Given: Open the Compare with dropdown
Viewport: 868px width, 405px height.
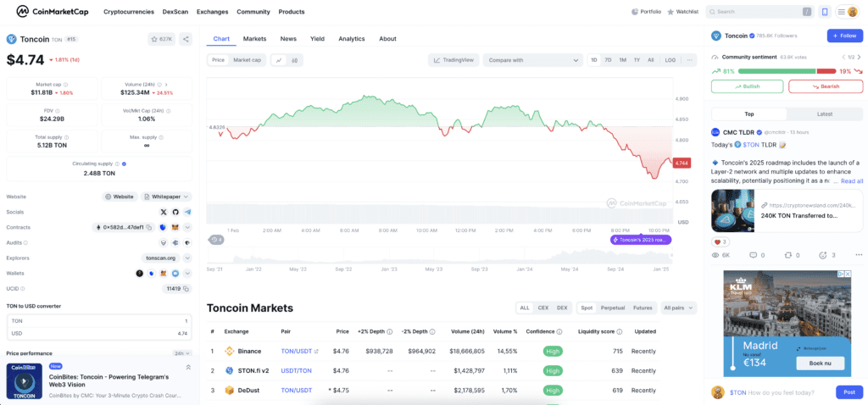Looking at the screenshot, I should click(x=532, y=60).
